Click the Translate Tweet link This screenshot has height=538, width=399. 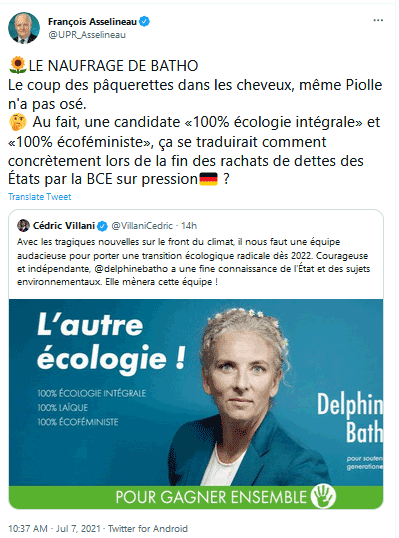(x=39, y=197)
